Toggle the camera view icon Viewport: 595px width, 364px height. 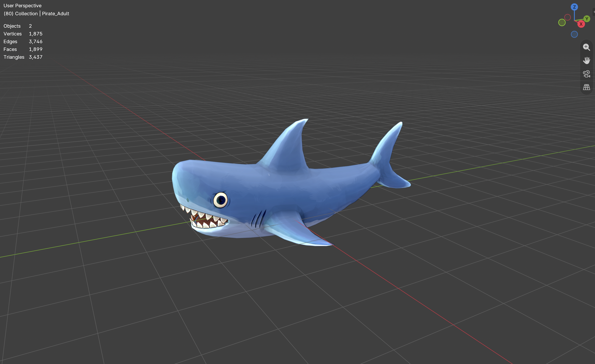point(586,74)
